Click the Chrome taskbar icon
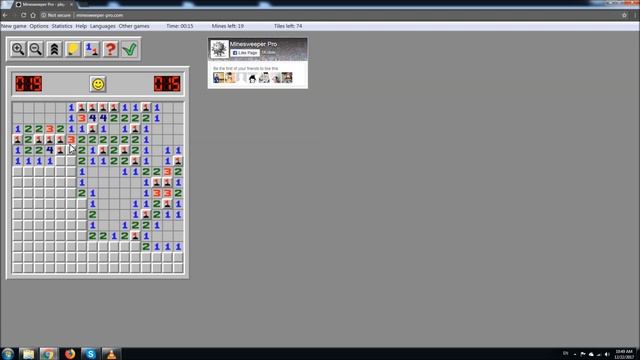This screenshot has height=360, width=640. point(48,354)
